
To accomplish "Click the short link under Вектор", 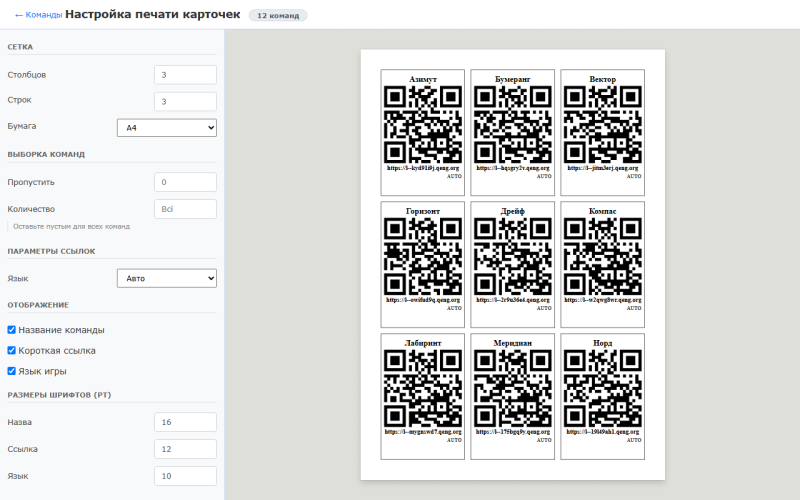I will pyautogui.click(x=603, y=168).
